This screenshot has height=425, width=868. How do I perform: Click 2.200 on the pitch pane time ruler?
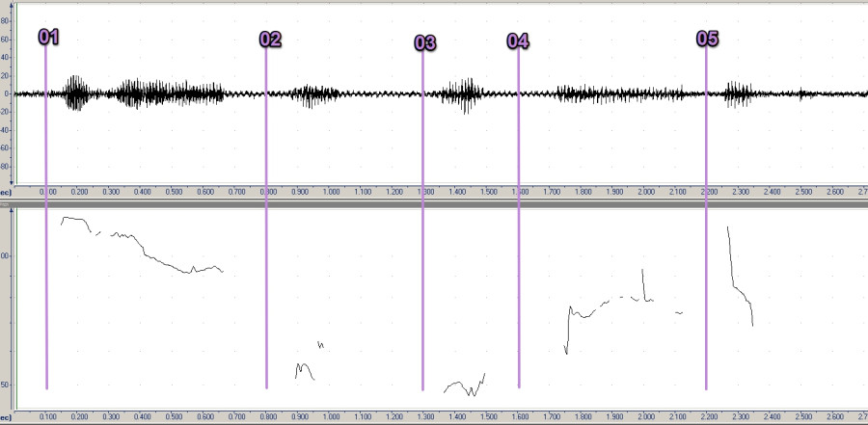709,416
